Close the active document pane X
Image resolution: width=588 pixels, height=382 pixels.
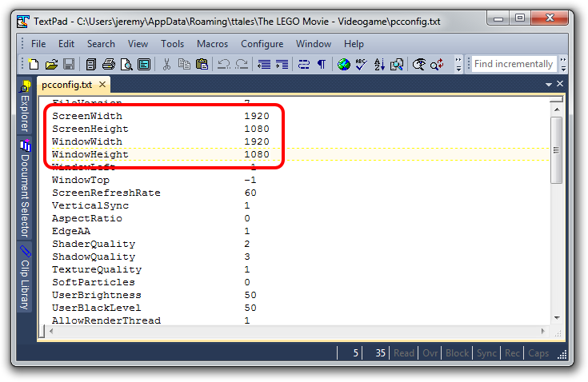[x=560, y=84]
